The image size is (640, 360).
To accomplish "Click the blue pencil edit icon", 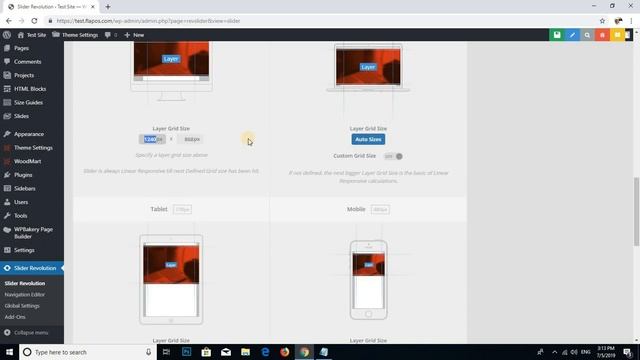I will (572, 35).
